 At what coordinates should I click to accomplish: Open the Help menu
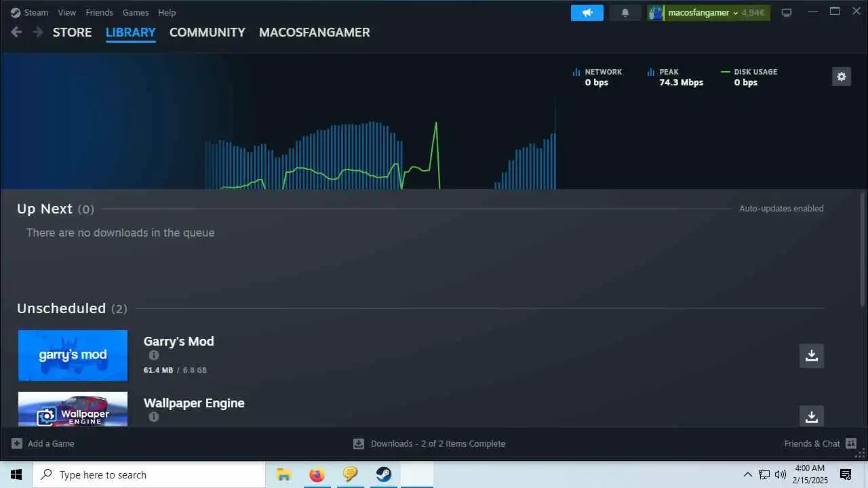pos(167,12)
